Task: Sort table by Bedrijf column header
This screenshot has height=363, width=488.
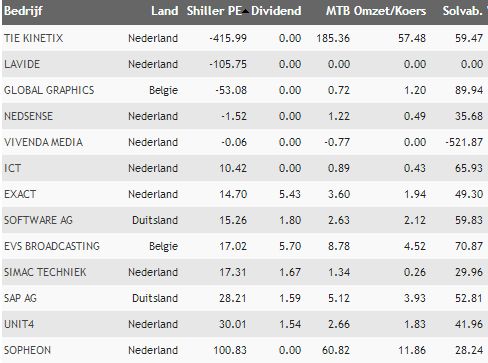Action: point(23,11)
